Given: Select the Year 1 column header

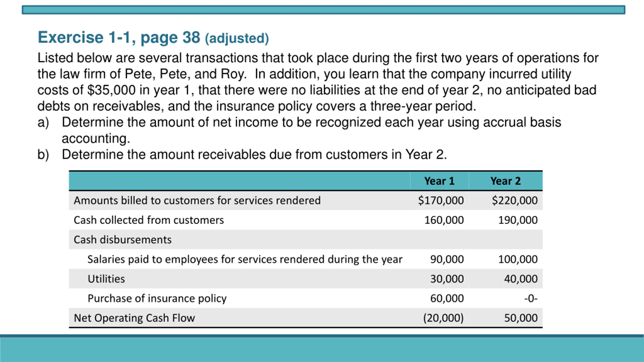Looking at the screenshot, I should [x=439, y=181].
